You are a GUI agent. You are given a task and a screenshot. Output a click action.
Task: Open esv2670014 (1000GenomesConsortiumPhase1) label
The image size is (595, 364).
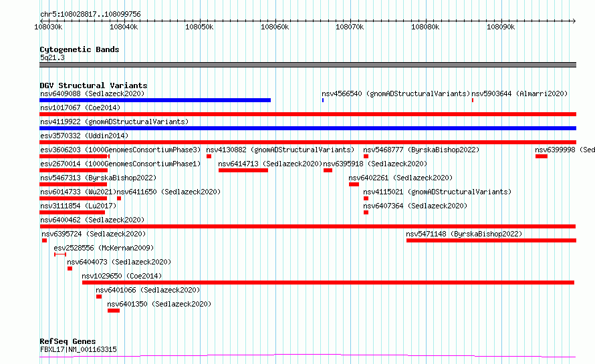[120, 164]
